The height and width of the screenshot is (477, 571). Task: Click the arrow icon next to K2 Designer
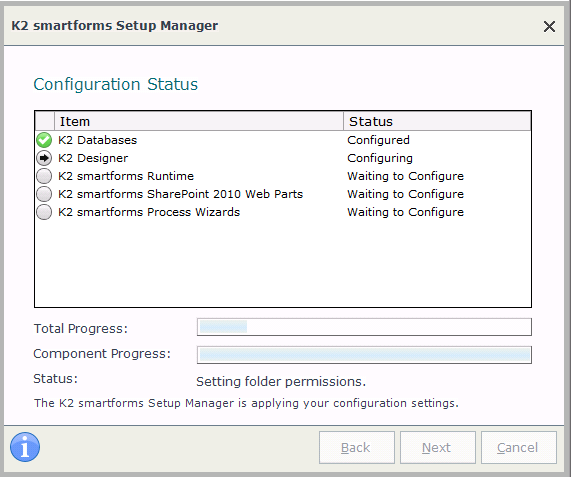click(x=44, y=158)
